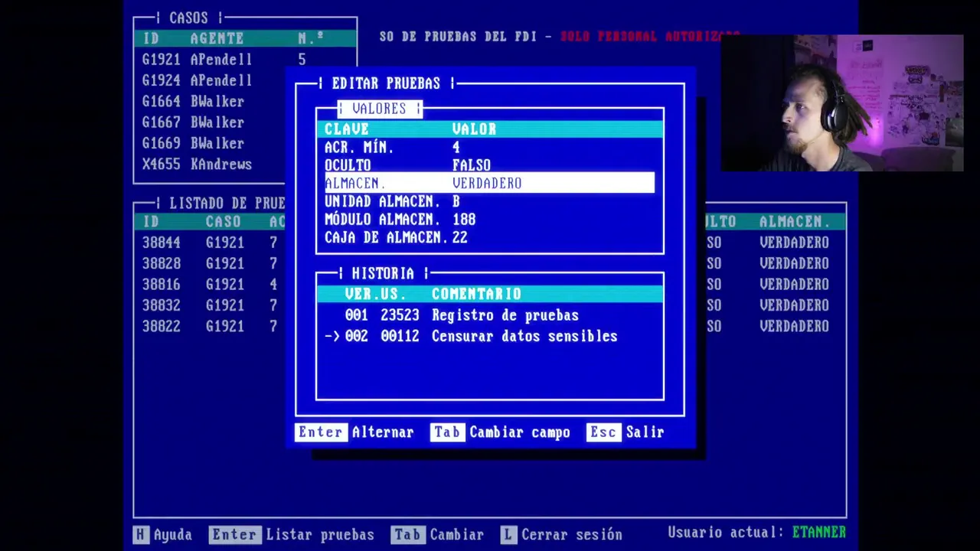Select history version 002 Censurar datos sensibles
Image resolution: width=980 pixels, height=551 pixels.
click(489, 336)
